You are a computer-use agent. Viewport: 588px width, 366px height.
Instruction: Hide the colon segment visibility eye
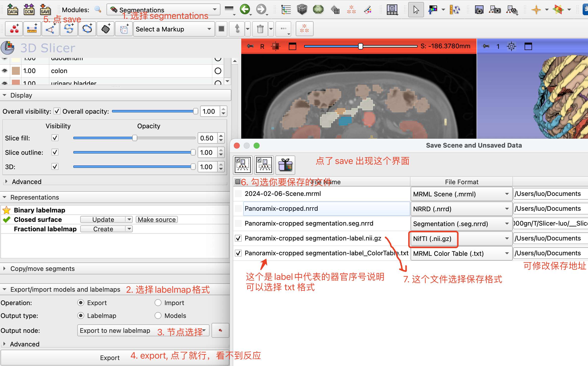point(4,71)
